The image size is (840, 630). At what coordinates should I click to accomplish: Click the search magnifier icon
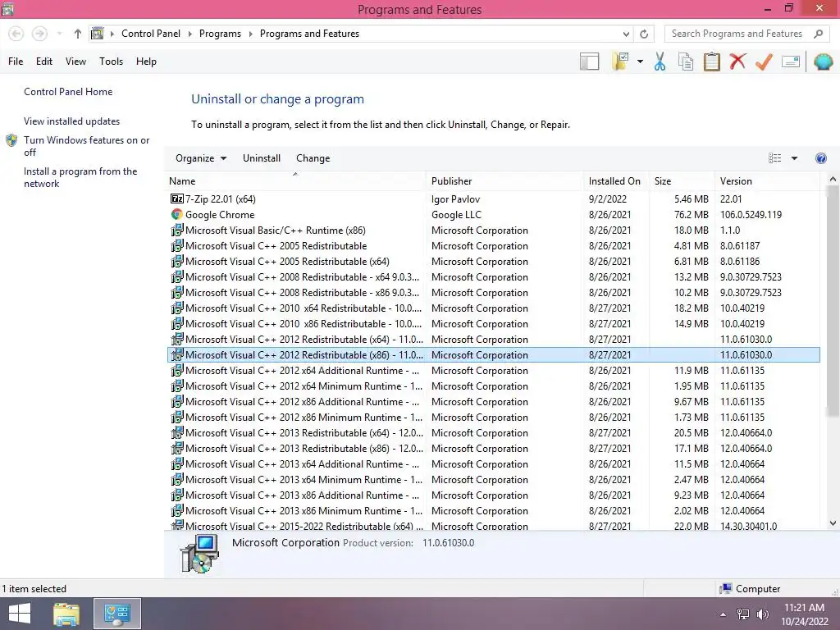click(818, 34)
